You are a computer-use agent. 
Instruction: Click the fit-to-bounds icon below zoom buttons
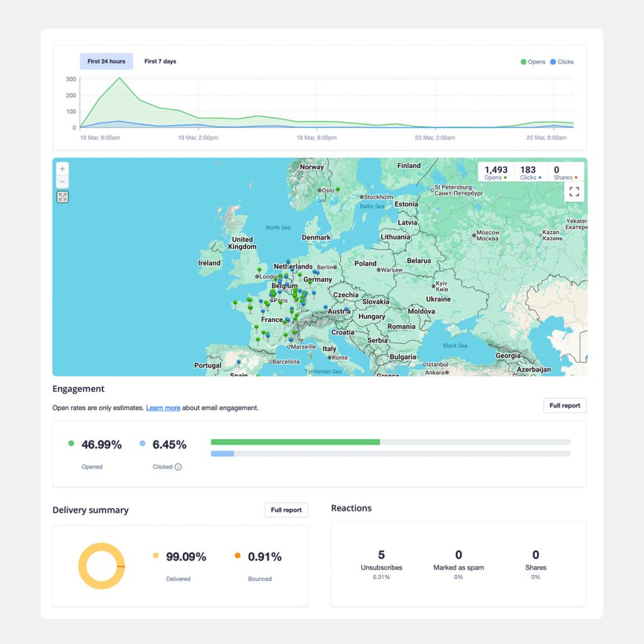pyautogui.click(x=62, y=197)
